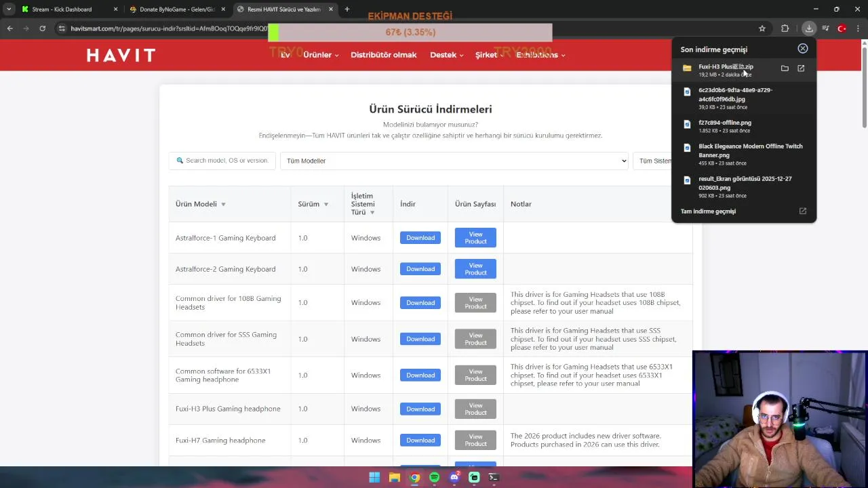Click the search model input field
Screen dimensions: 868x488
[x=222, y=161]
